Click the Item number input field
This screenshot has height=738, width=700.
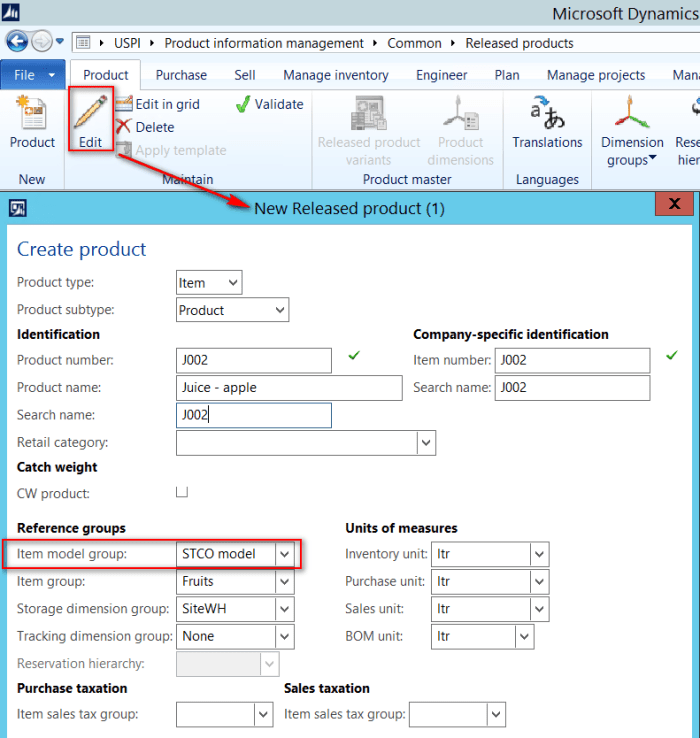(x=572, y=361)
